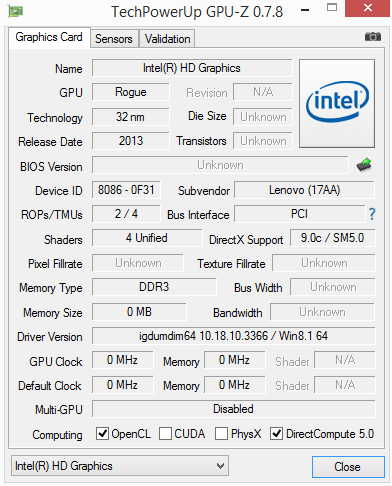
Task: Click the "Computing" label
Action: [x=57, y=435]
